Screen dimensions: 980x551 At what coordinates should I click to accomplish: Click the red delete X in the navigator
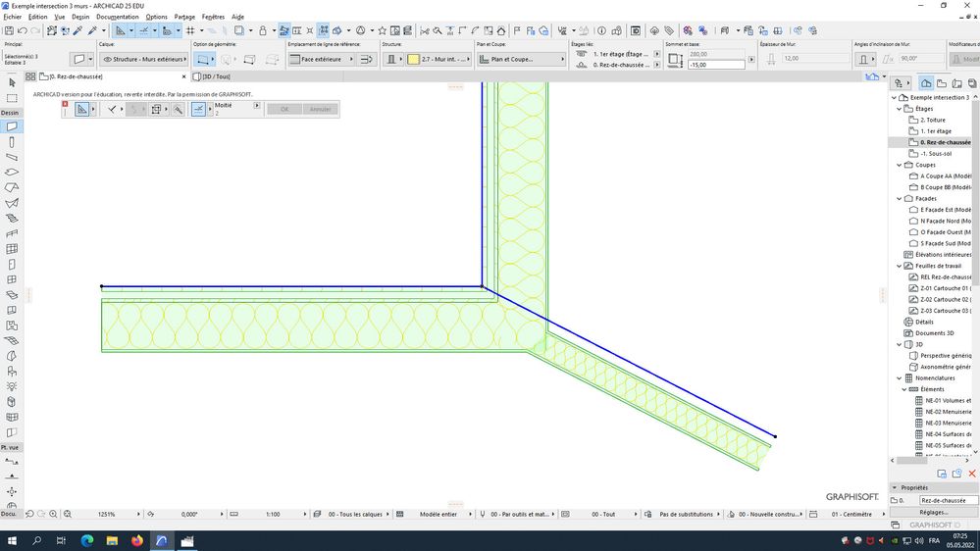pos(971,474)
